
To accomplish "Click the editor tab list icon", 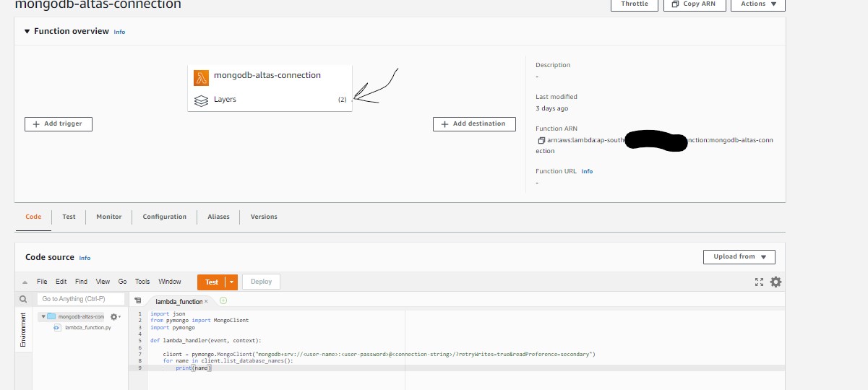I will pos(137,300).
